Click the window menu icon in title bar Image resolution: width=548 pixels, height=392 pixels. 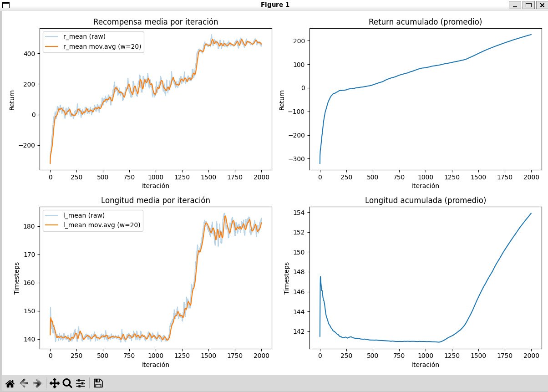6,5
